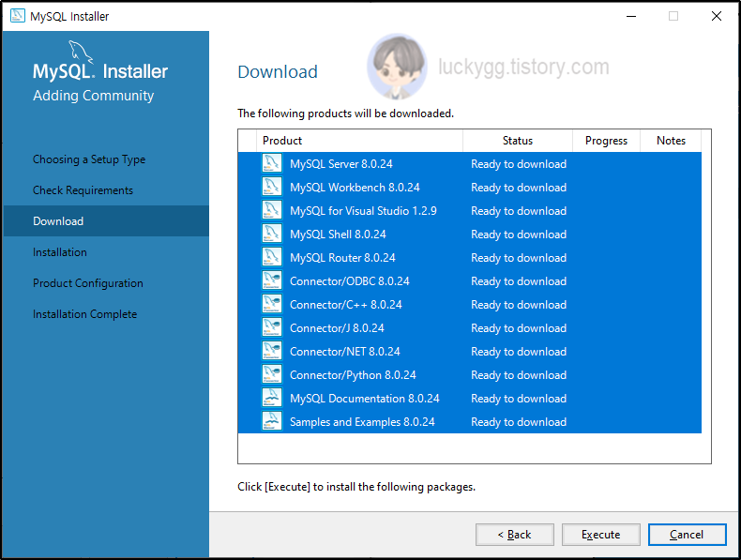Click the Back button

[x=515, y=535]
